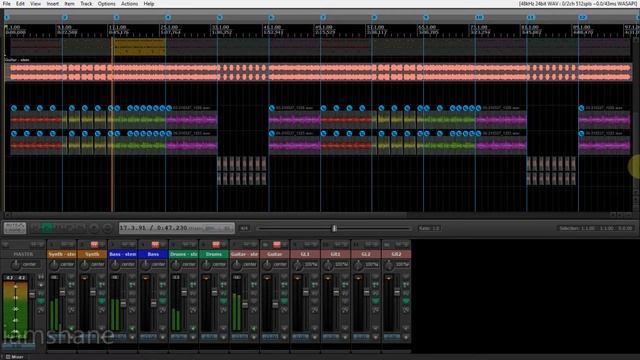
Task: Select the GL1 track label
Action: pos(305,254)
